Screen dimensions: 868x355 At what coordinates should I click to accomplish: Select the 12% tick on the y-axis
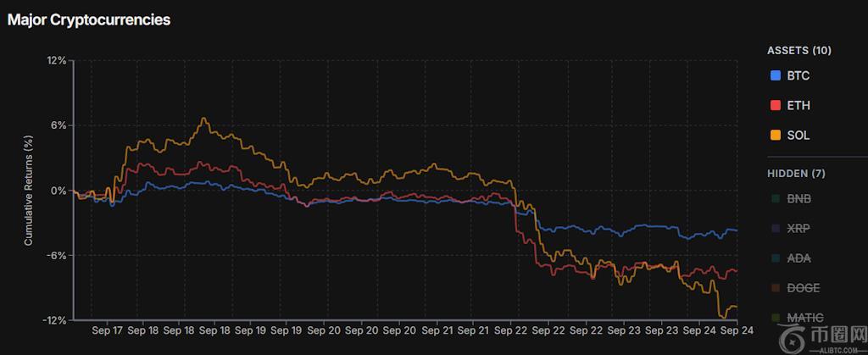[x=56, y=61]
